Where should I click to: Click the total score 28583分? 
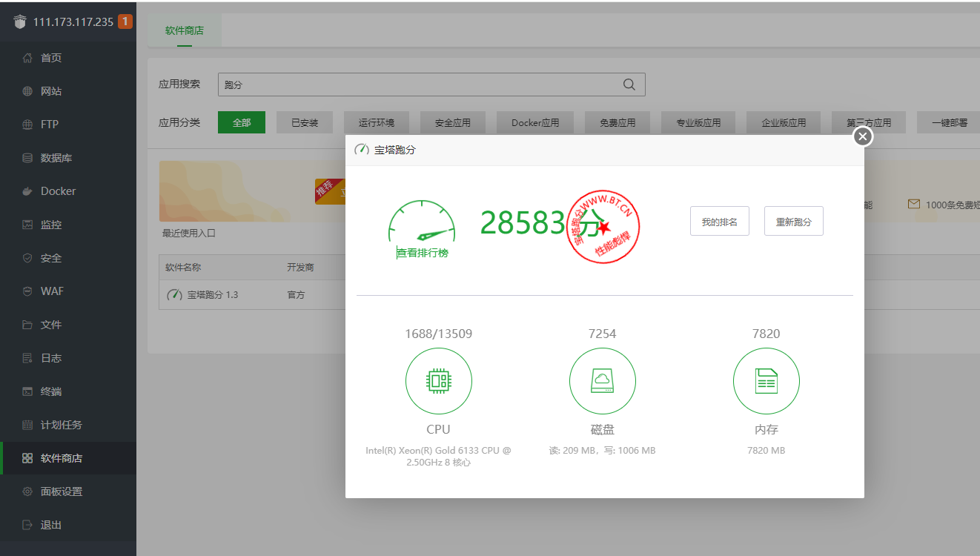point(542,222)
